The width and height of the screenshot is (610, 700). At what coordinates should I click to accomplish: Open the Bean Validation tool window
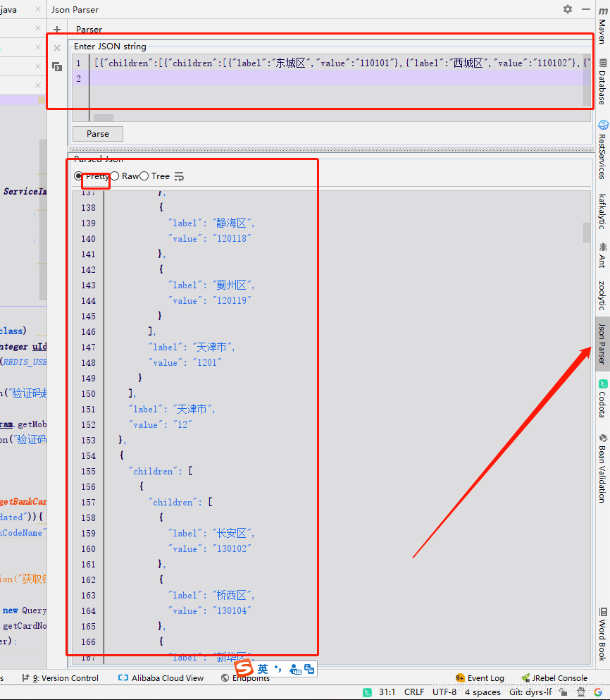tap(603, 468)
